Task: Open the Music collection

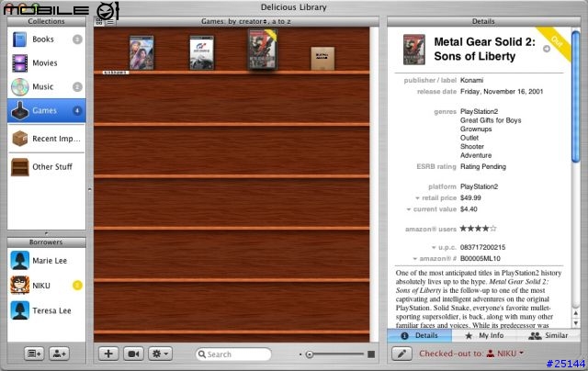Action: pos(47,86)
